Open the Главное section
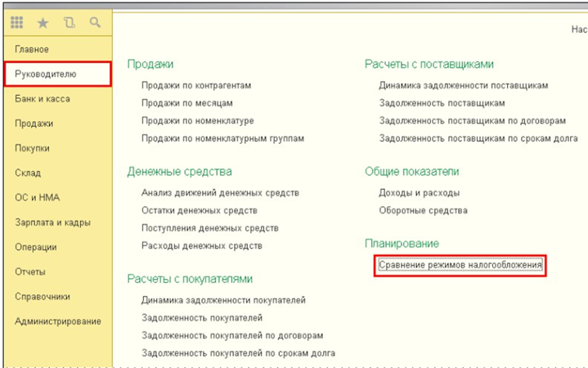This screenshot has width=588, height=368. point(32,49)
